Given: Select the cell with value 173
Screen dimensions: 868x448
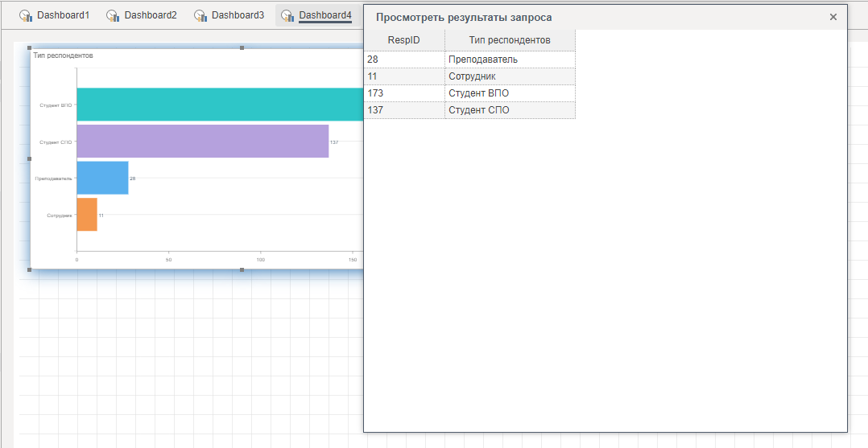Looking at the screenshot, I should 404,93.
